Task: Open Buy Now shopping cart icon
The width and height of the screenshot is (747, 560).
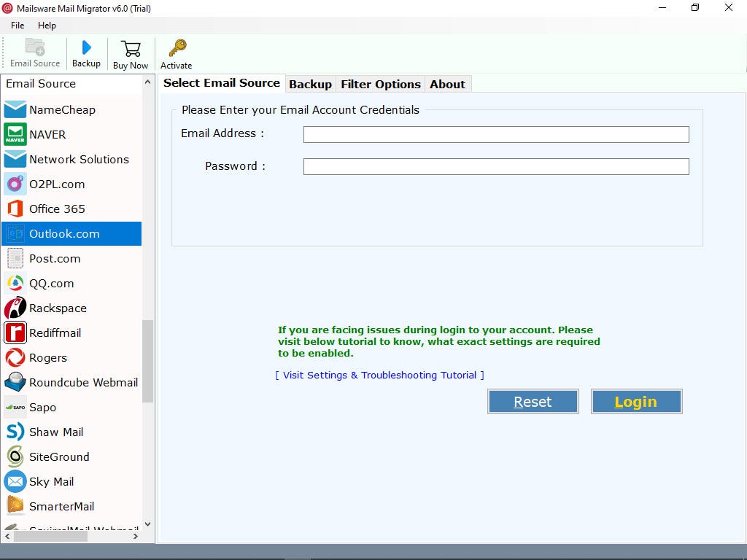Action: tap(131, 49)
